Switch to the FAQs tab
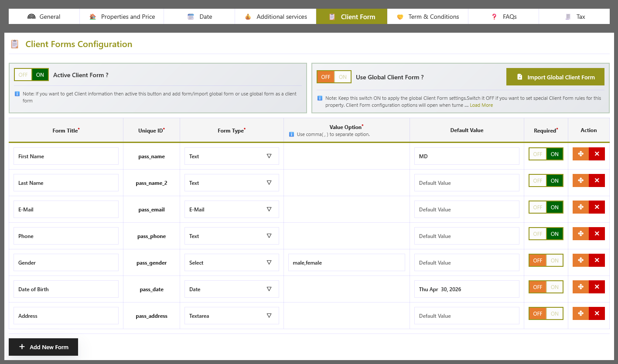Image resolution: width=618 pixels, height=364 pixels. tap(504, 17)
